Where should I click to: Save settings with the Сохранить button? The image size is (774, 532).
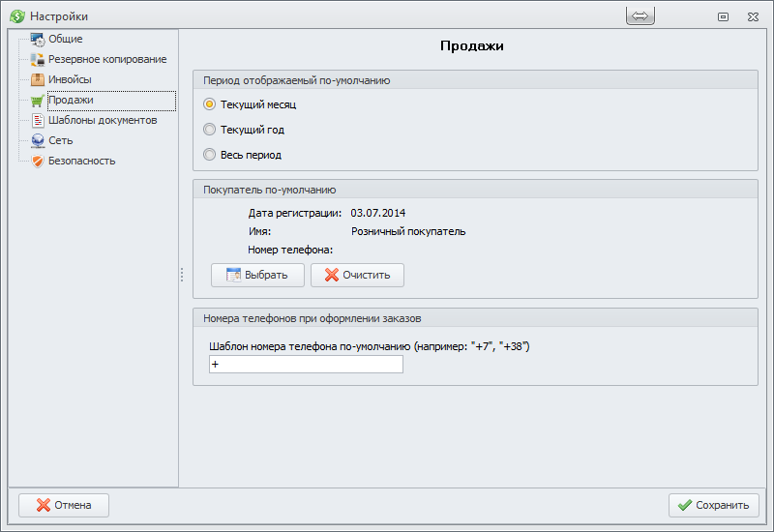click(x=713, y=505)
